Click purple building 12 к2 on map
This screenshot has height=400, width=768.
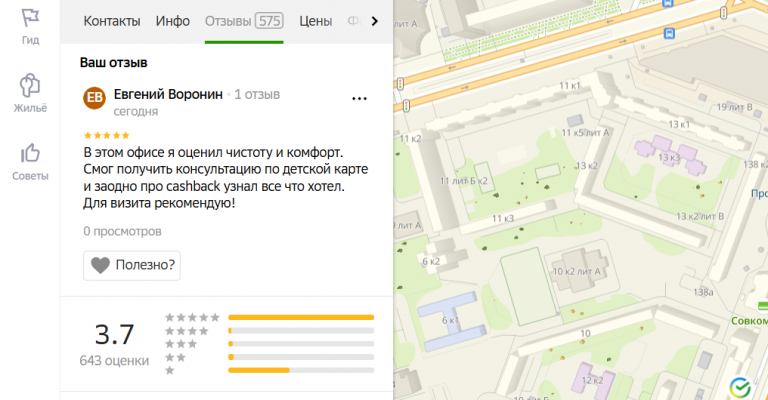click(592, 380)
